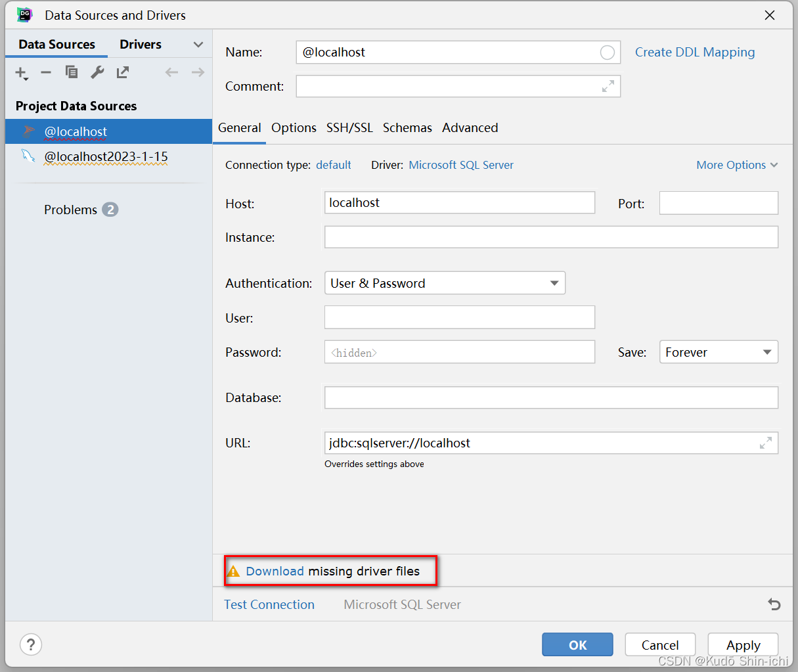Click the Apply button

click(743, 644)
